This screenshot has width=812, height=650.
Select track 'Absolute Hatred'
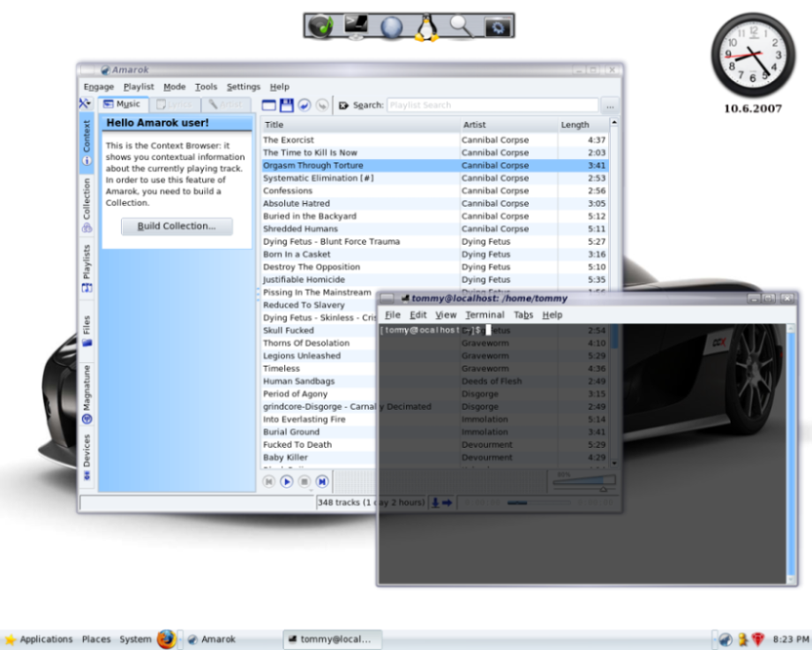point(434,203)
